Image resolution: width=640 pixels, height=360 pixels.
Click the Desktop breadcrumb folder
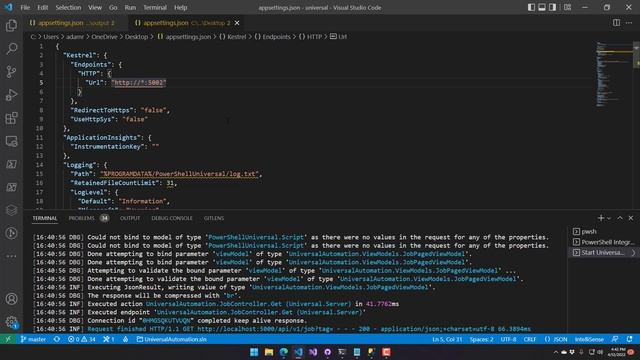136,37
